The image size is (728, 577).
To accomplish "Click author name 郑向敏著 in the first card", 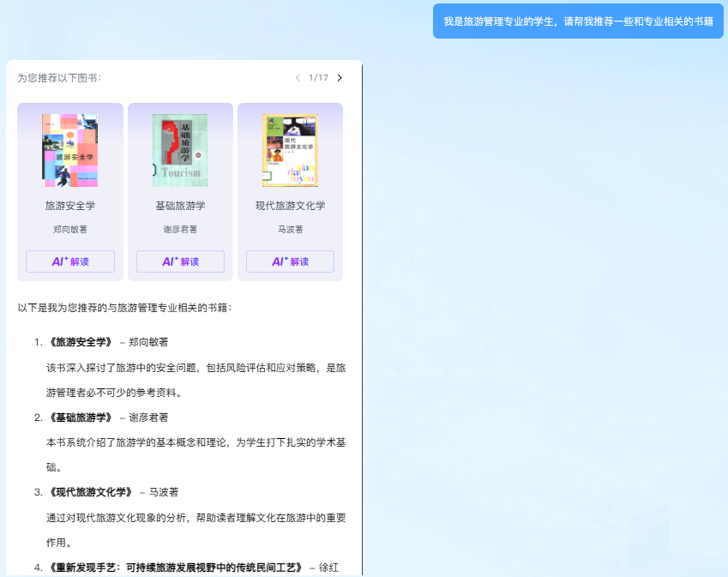I will pos(70,230).
